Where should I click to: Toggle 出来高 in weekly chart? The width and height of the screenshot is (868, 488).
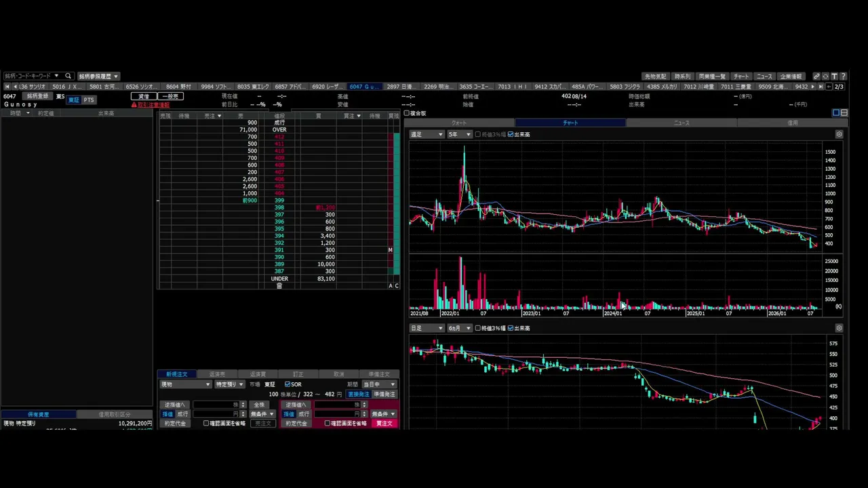coord(511,134)
